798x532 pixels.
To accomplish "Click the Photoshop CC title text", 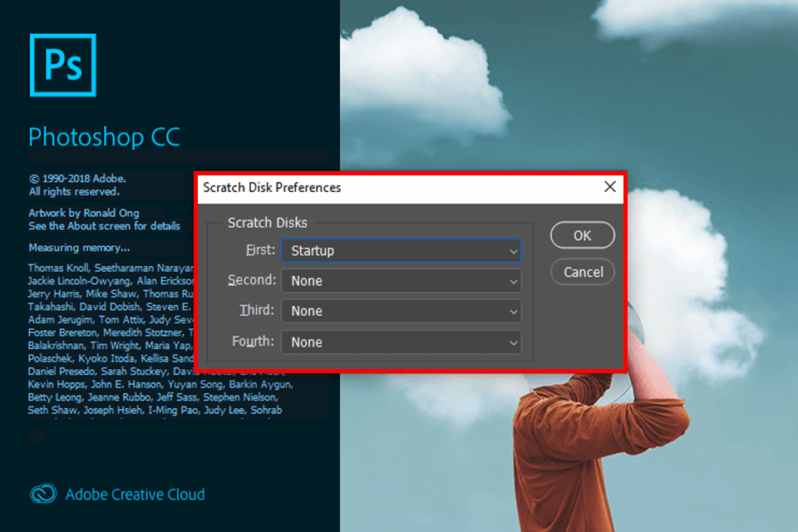I will click(x=104, y=137).
